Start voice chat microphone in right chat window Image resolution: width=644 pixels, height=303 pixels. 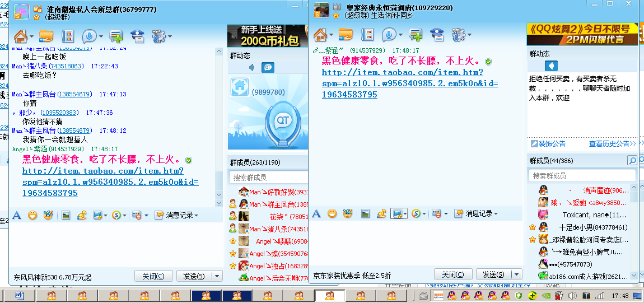pyautogui.click(x=389, y=35)
